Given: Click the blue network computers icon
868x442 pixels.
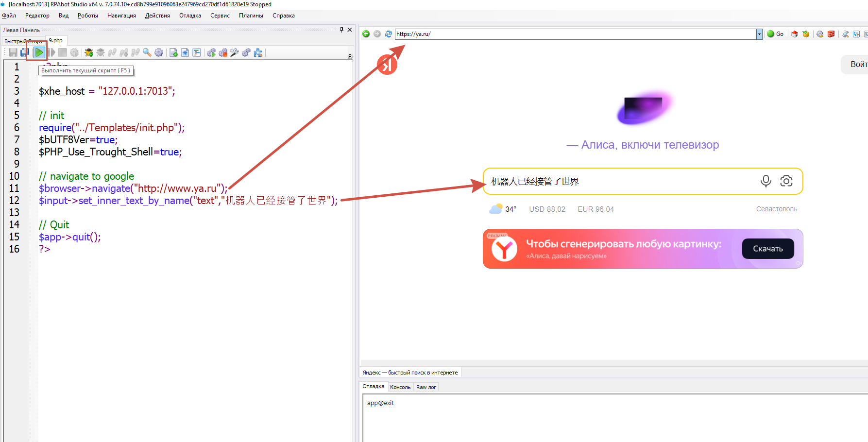Looking at the screenshot, I should pos(258,52).
